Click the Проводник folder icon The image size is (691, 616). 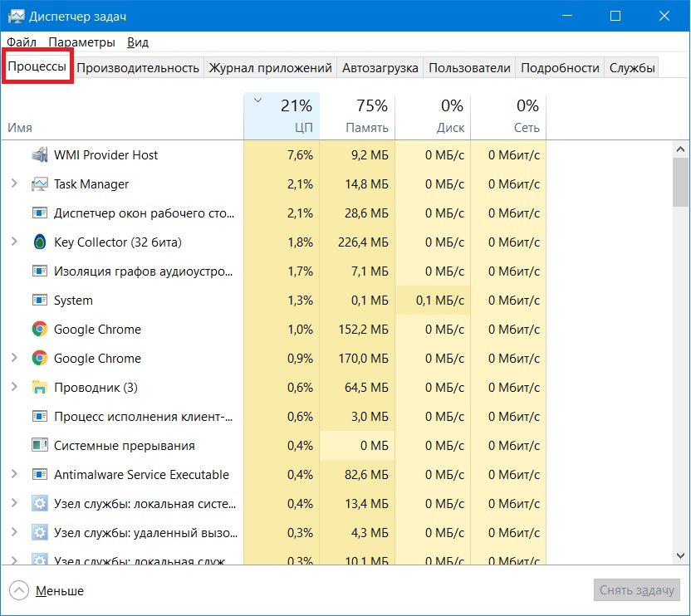coord(39,388)
